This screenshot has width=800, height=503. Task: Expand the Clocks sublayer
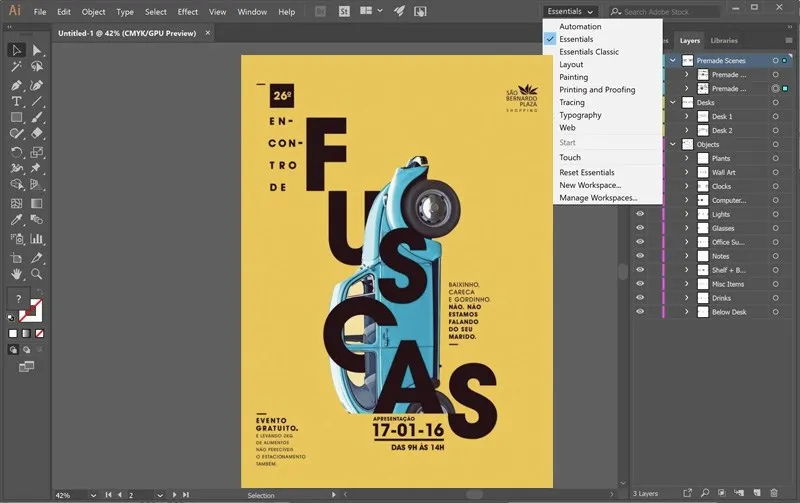687,186
